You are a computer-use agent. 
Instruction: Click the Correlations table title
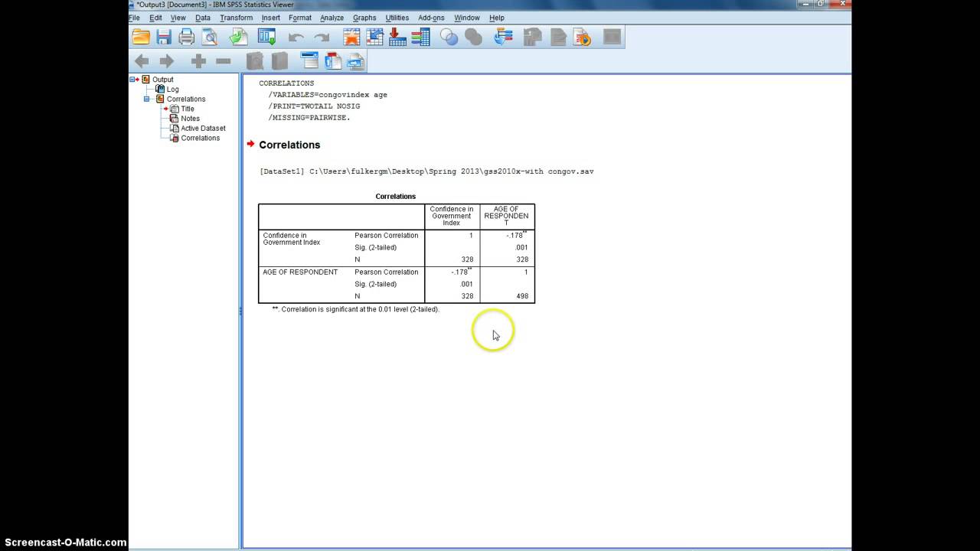pos(396,197)
